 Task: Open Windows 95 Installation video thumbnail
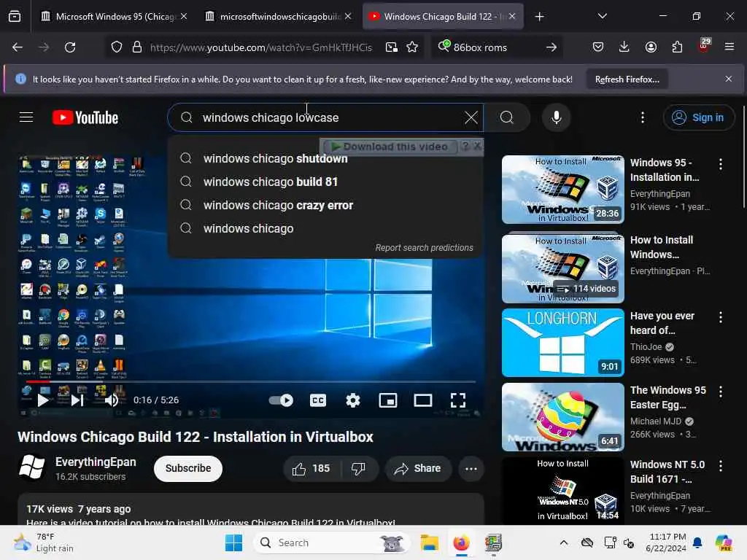562,189
